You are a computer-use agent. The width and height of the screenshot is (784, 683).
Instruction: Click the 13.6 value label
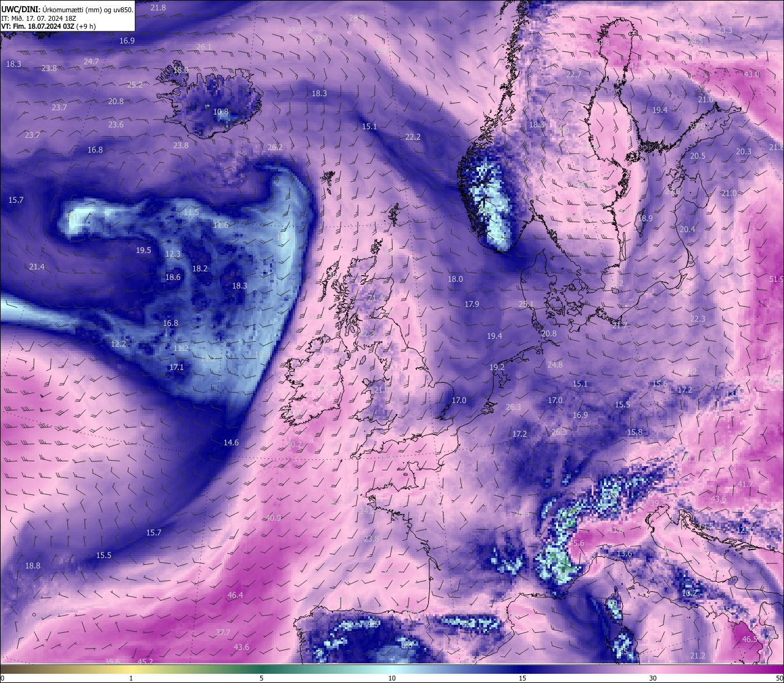pyautogui.click(x=624, y=553)
